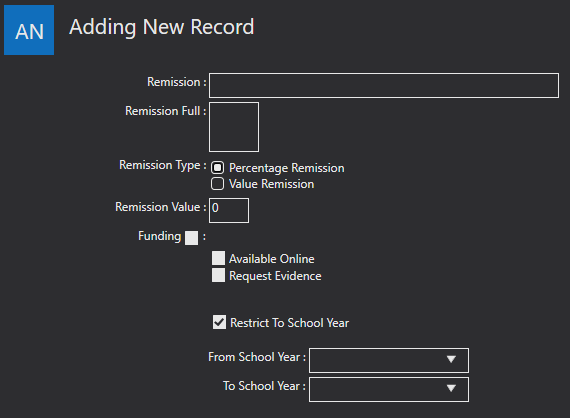Focus the Remission text field

384,85
